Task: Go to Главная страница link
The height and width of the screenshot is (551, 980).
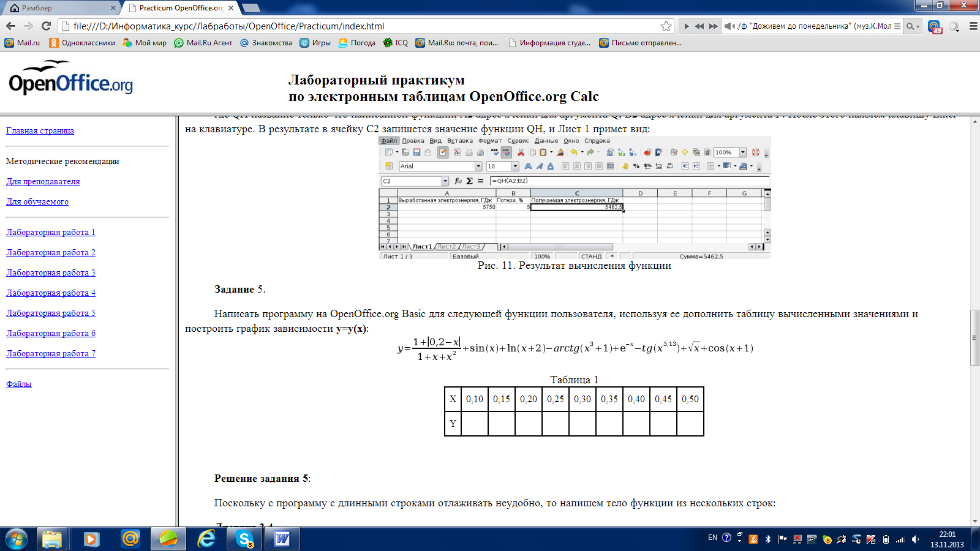Action: tap(40, 130)
